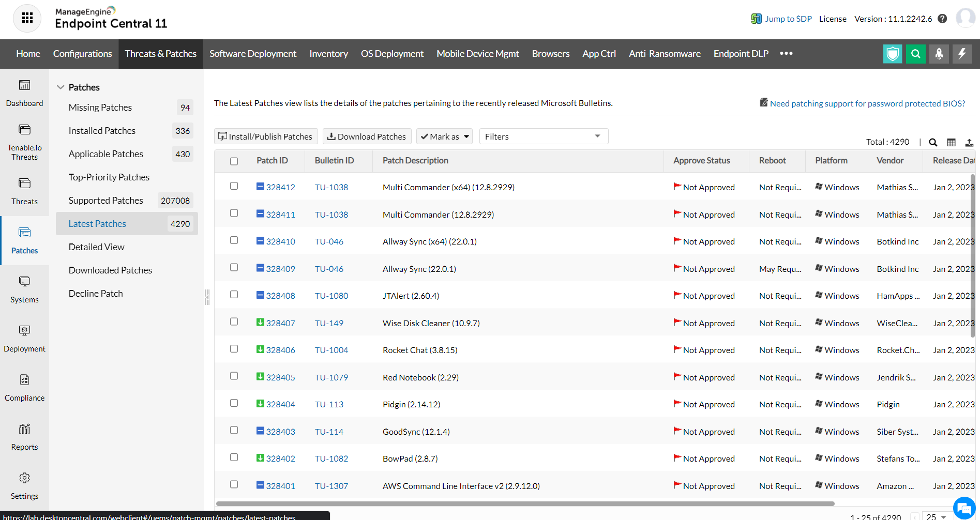Open the Jump to SDP link
The width and height of the screenshot is (980, 520).
pyautogui.click(x=788, y=19)
